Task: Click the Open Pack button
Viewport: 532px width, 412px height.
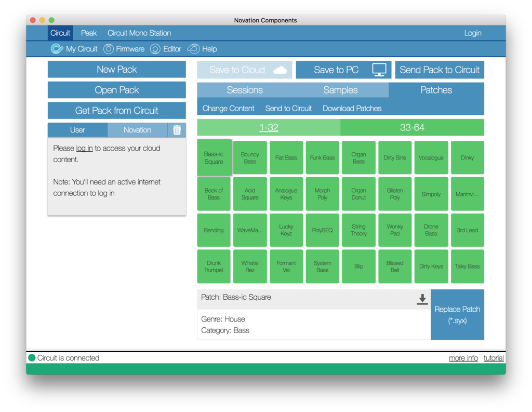Action: point(117,90)
